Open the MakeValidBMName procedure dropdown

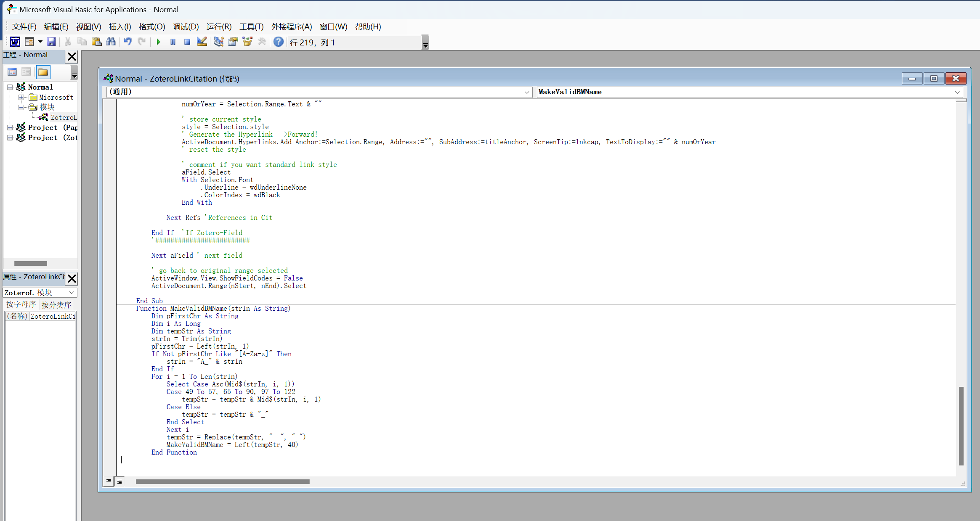click(957, 92)
